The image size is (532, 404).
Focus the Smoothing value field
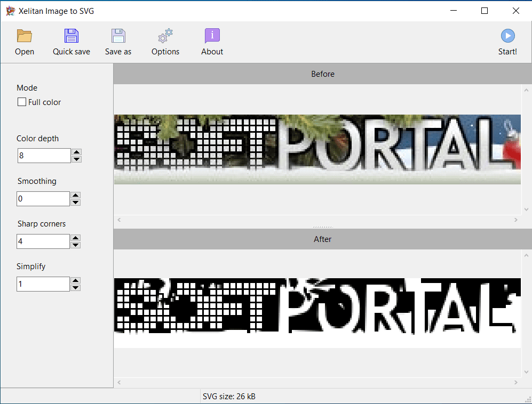point(43,199)
